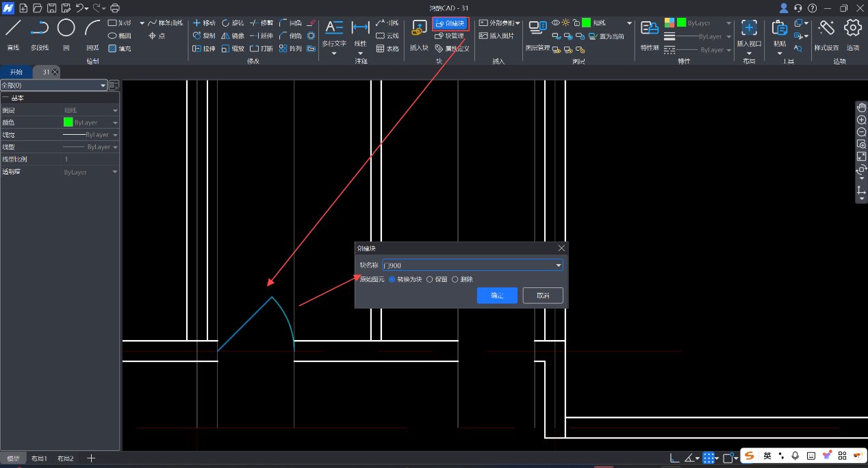
Task: Activate the 镜像 mirror tool
Action: coord(232,36)
